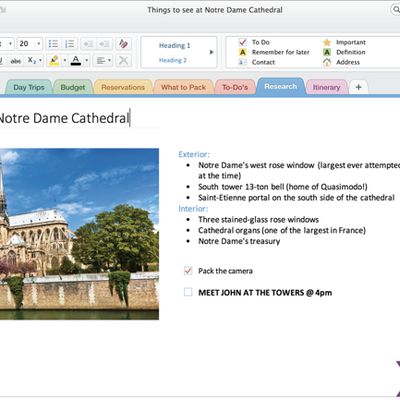Click the Pack the camera text
This screenshot has width=400, height=400.
(x=225, y=271)
